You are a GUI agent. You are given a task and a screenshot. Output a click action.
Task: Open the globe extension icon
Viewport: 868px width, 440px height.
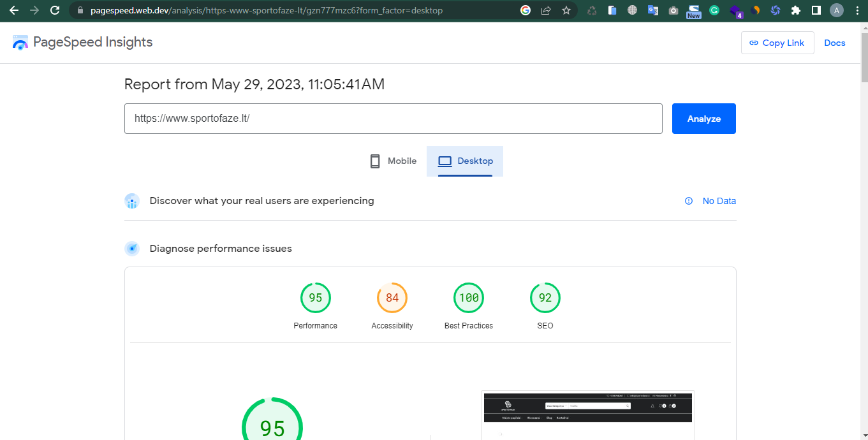632,10
